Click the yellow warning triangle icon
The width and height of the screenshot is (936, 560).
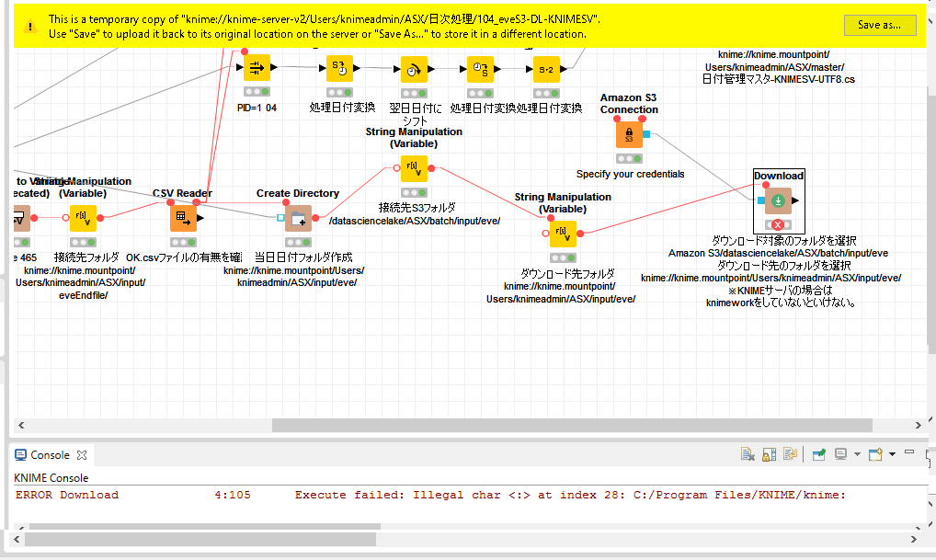pyautogui.click(x=29, y=27)
